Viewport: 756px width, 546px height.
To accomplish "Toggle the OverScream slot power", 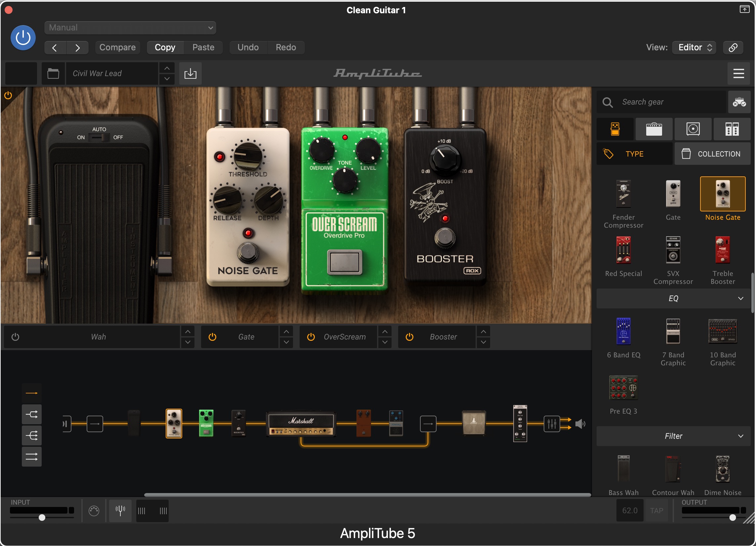I will coord(311,337).
